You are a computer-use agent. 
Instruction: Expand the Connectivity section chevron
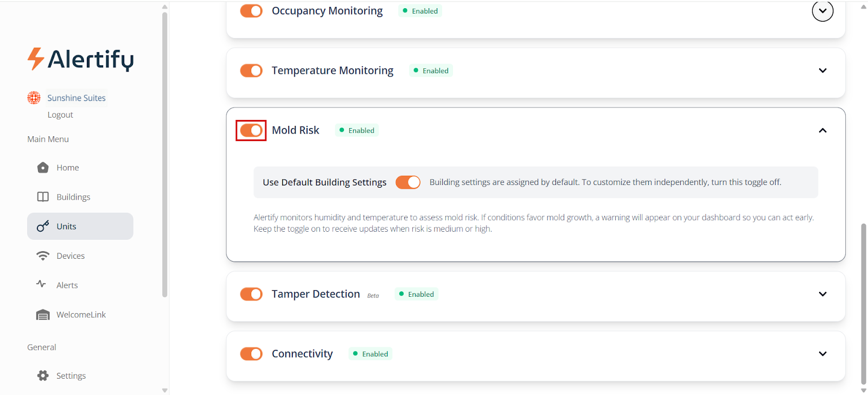(x=822, y=354)
